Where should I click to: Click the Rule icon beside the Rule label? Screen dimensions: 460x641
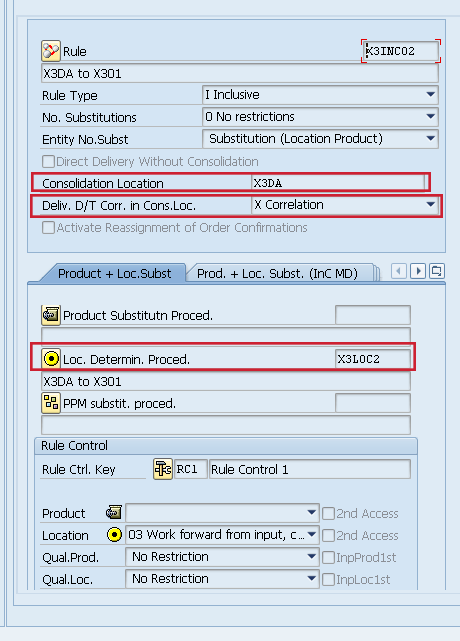51,51
